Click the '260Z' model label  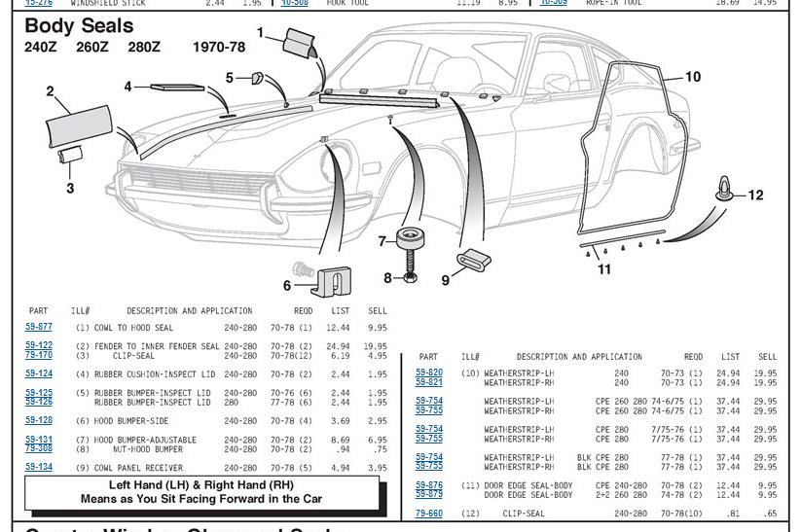click(x=91, y=47)
